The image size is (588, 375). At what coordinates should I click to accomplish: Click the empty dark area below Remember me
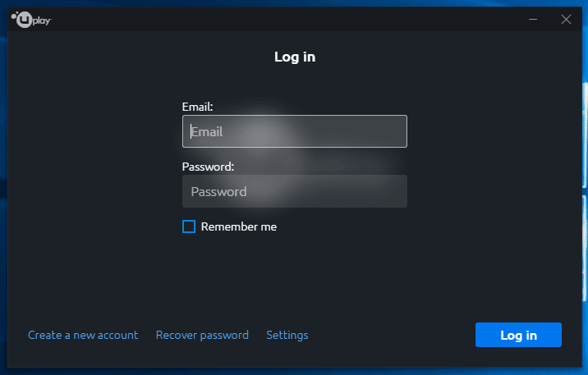[294, 277]
